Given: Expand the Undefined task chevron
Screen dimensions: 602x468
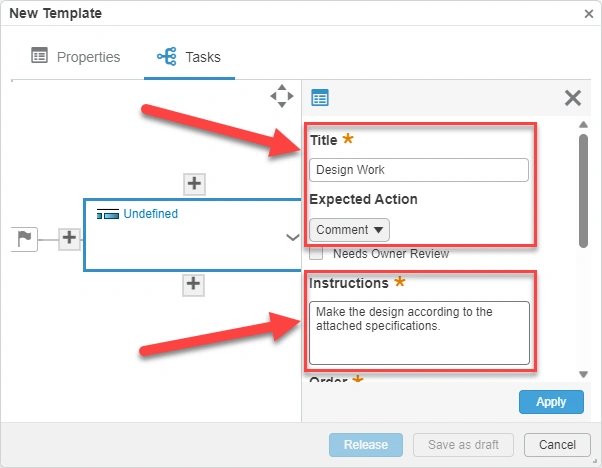Looking at the screenshot, I should (292, 237).
